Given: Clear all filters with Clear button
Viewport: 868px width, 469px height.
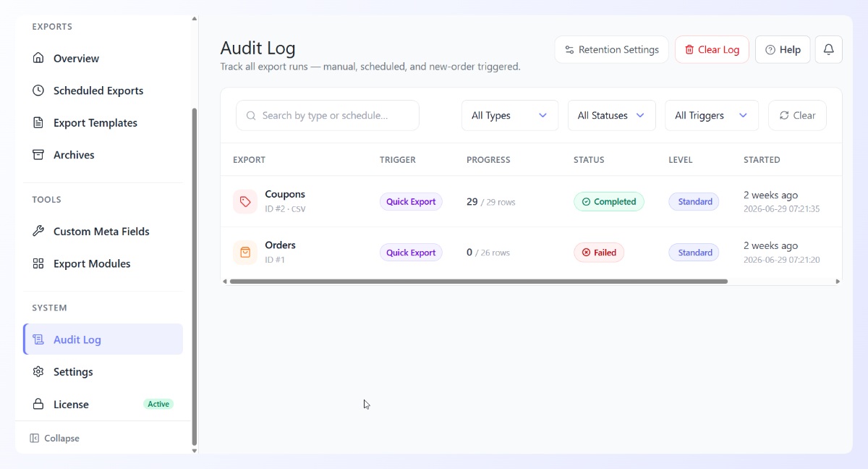Looking at the screenshot, I should point(797,116).
